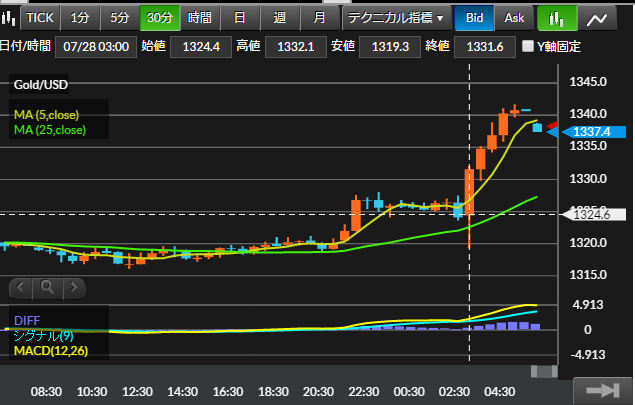Jump to latest candle arrow button
The width and height of the screenshot is (635, 405).
601,391
